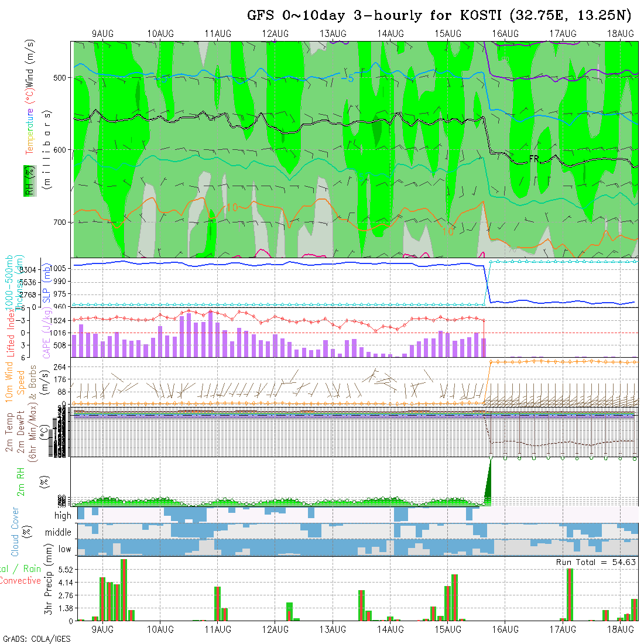Click the SLP value 990

[x=60, y=282]
